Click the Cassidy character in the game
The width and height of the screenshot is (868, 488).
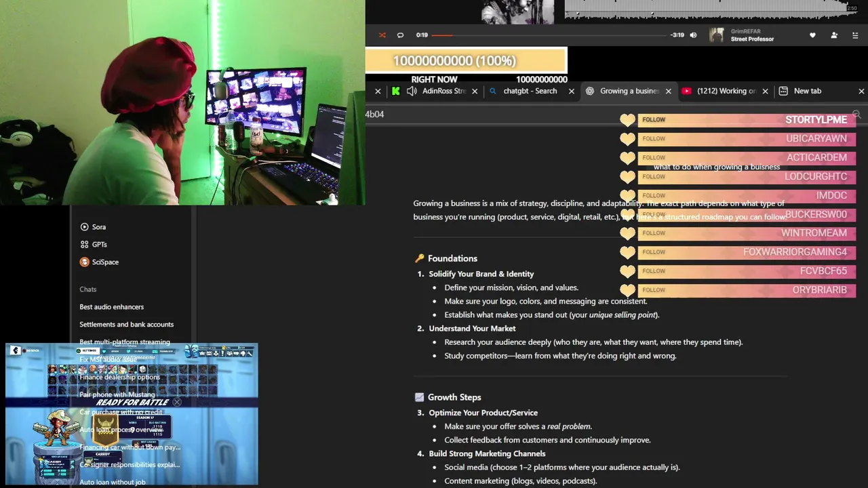coord(57,427)
